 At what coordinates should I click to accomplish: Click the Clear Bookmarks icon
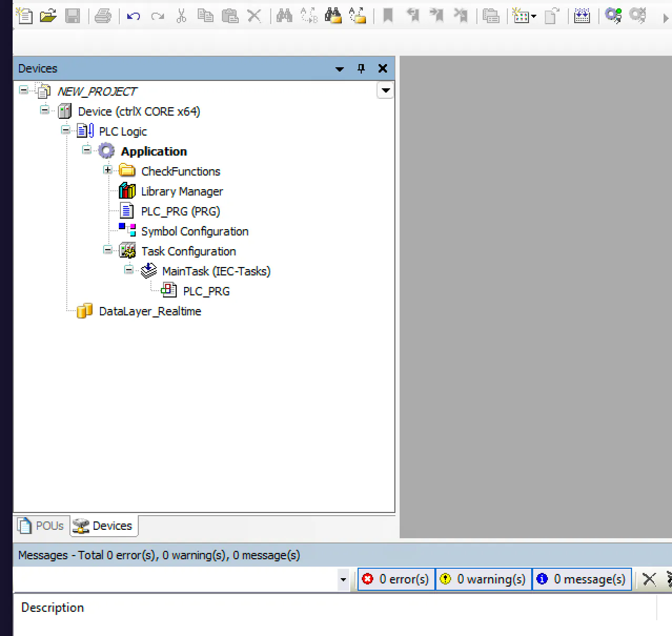point(461,16)
